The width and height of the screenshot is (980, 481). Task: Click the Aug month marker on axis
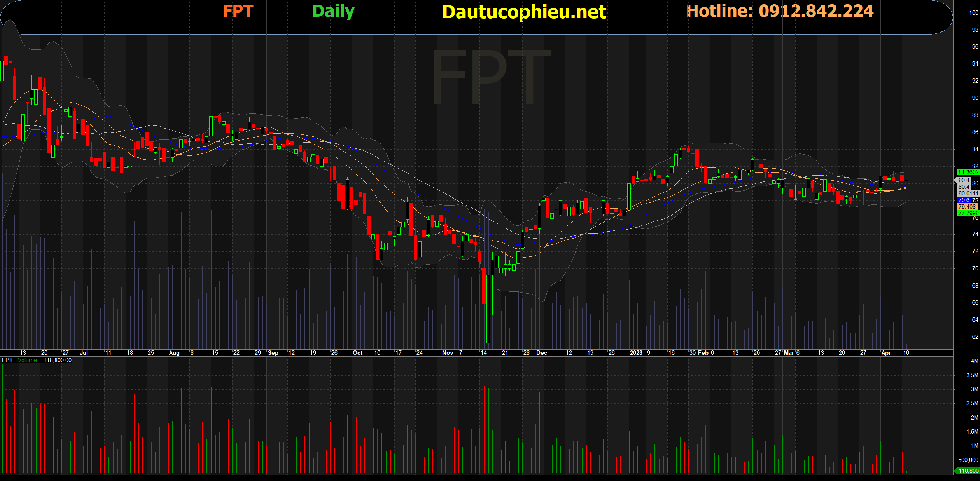click(x=174, y=353)
